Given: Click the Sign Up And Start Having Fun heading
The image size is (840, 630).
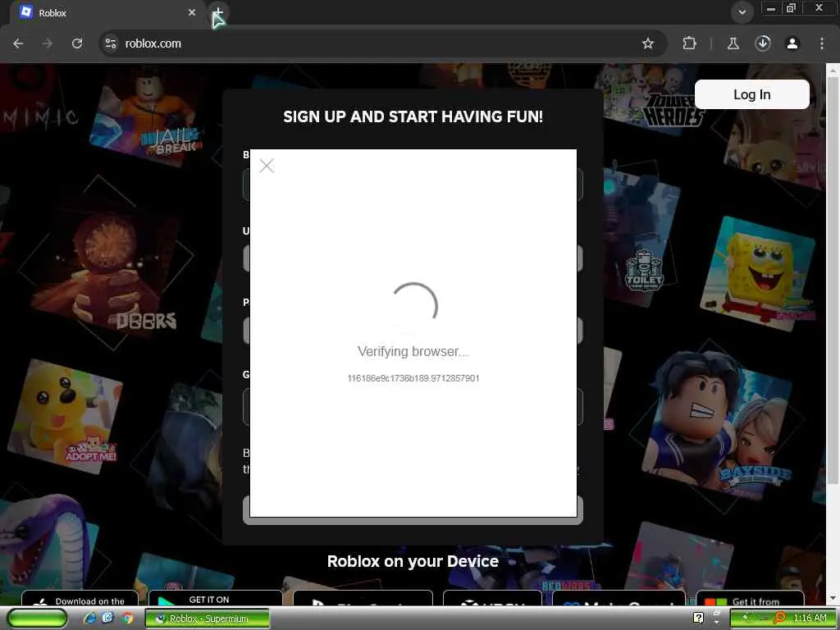Looking at the screenshot, I should pos(413,116).
